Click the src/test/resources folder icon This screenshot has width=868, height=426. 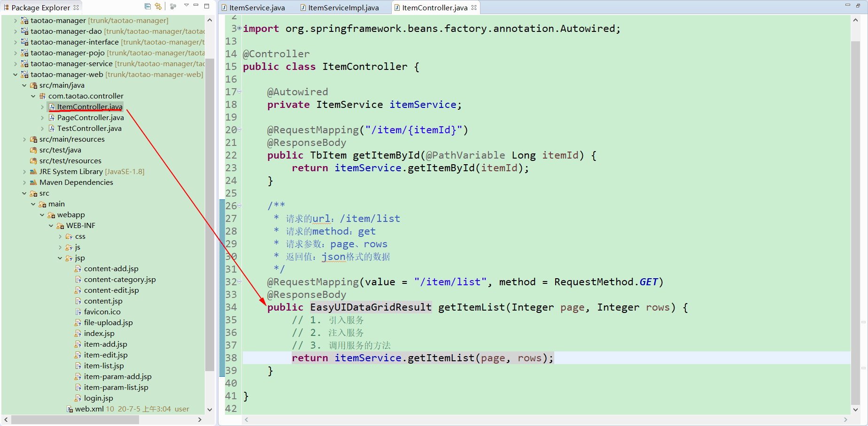33,161
